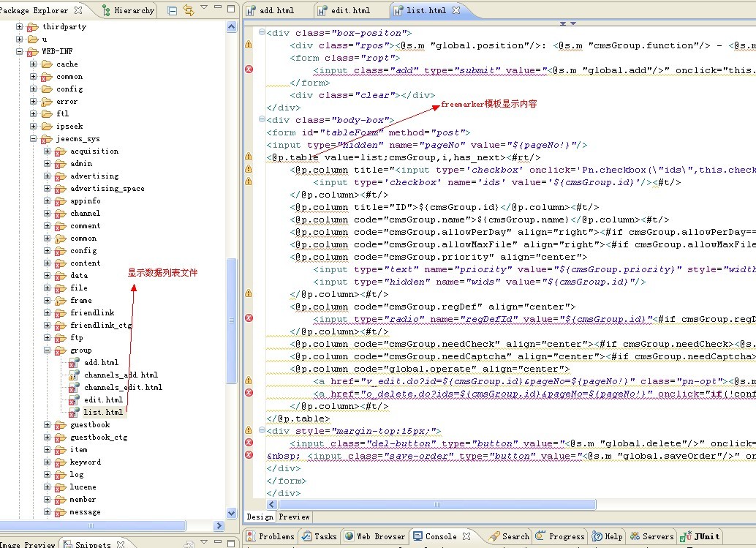Expand the message folder
The height and width of the screenshot is (548, 756).
click(x=48, y=512)
